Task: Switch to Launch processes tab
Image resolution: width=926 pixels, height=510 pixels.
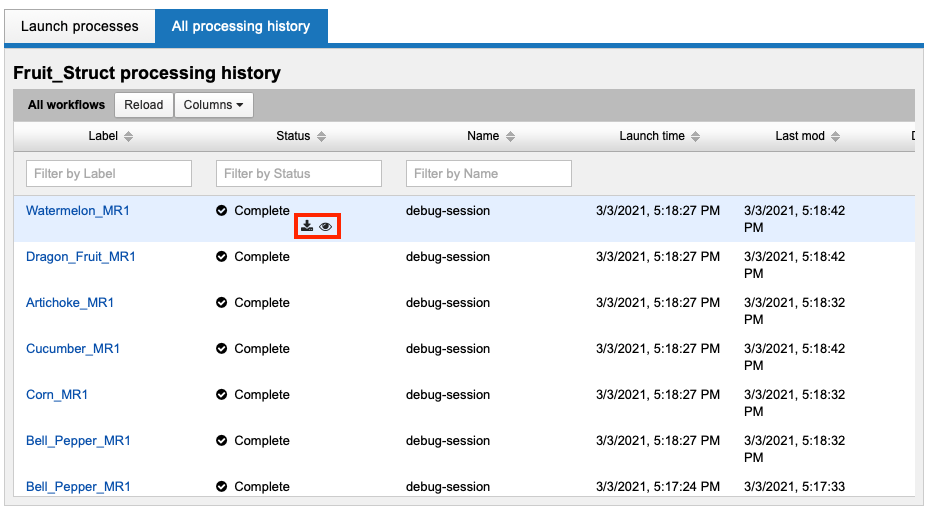Action: point(80,26)
